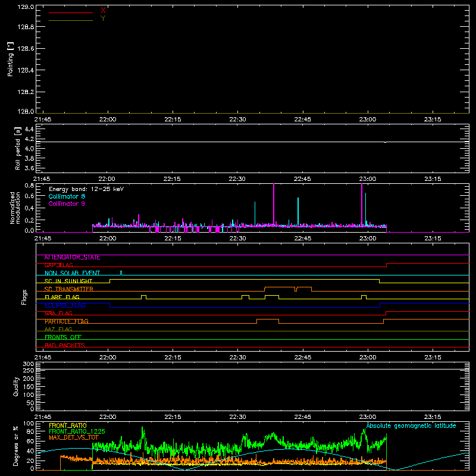The height and width of the screenshot is (476, 476).
Task: Select the Collimator 9 legend entry
Action: [x=67, y=203]
